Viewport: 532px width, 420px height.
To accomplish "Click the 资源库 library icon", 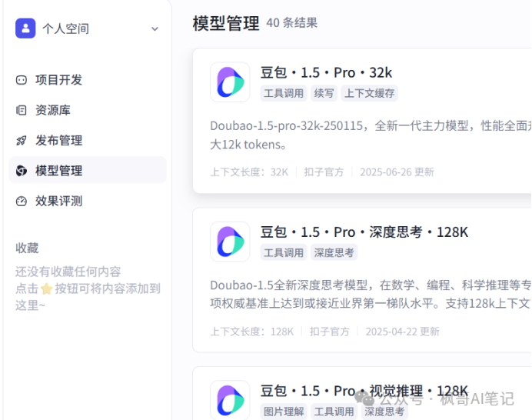I will point(22,110).
